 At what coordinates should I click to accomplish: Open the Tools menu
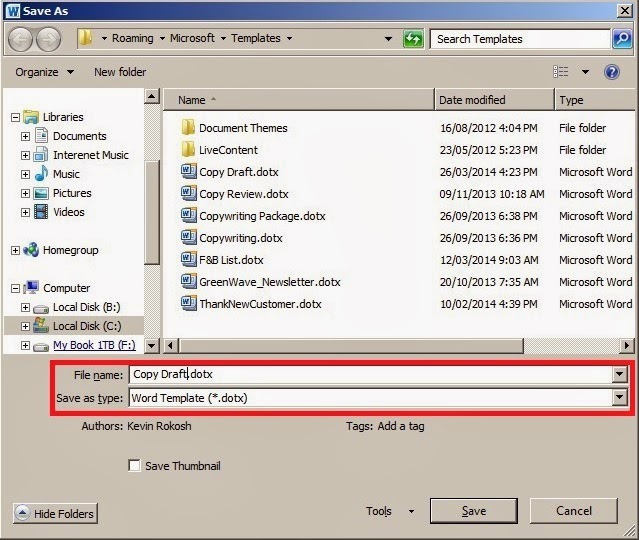(x=390, y=511)
